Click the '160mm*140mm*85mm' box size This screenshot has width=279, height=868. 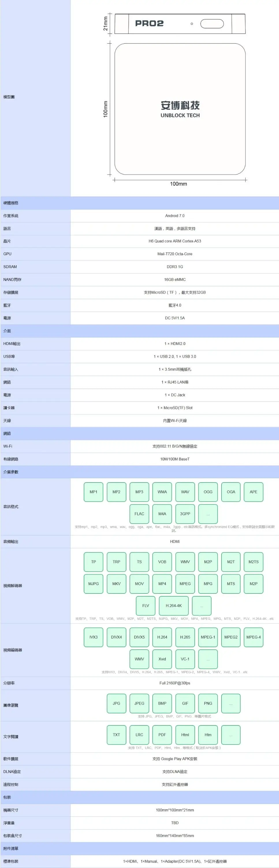point(175,836)
